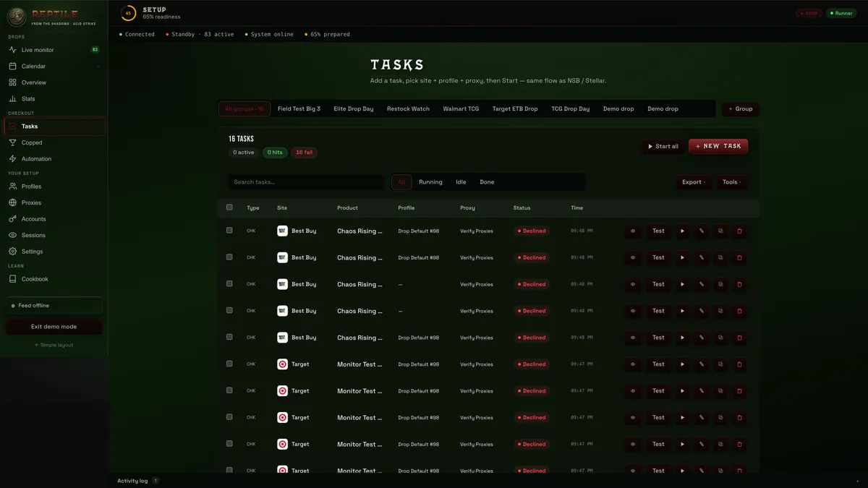868x488 pixels.
Task: Duplicate the fifth Best Buy task
Action: [x=720, y=338]
